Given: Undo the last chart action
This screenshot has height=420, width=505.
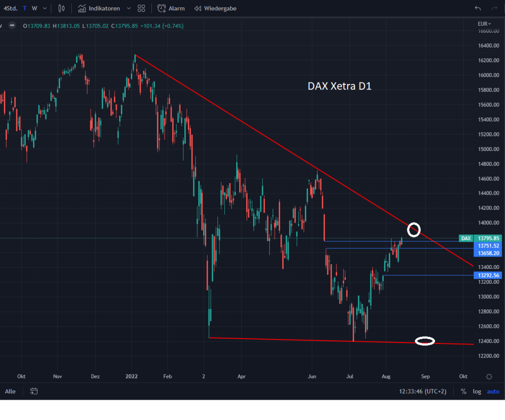Looking at the screenshot, I should click(x=477, y=8).
